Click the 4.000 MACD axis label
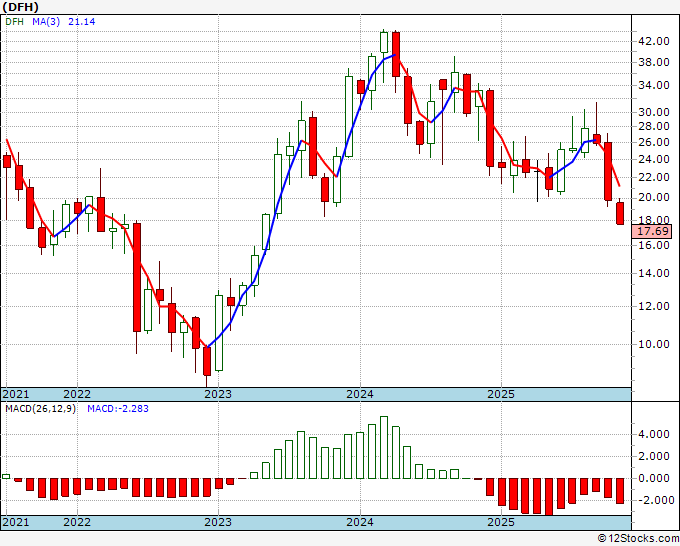 (x=654, y=434)
